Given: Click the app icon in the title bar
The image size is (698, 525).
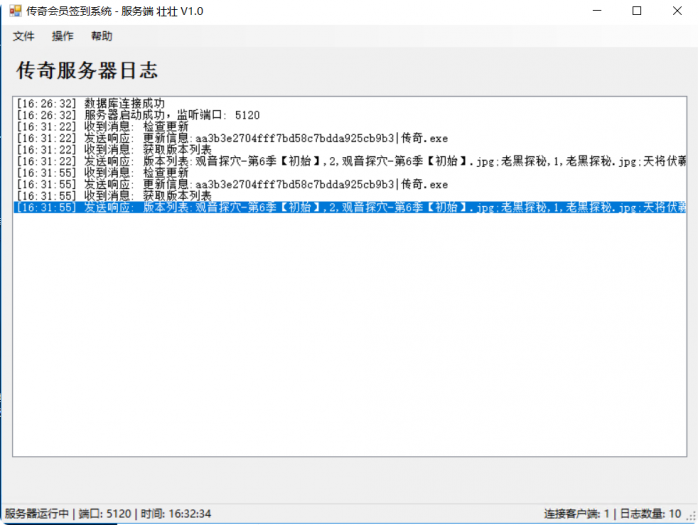Looking at the screenshot, I should tap(15, 11).
